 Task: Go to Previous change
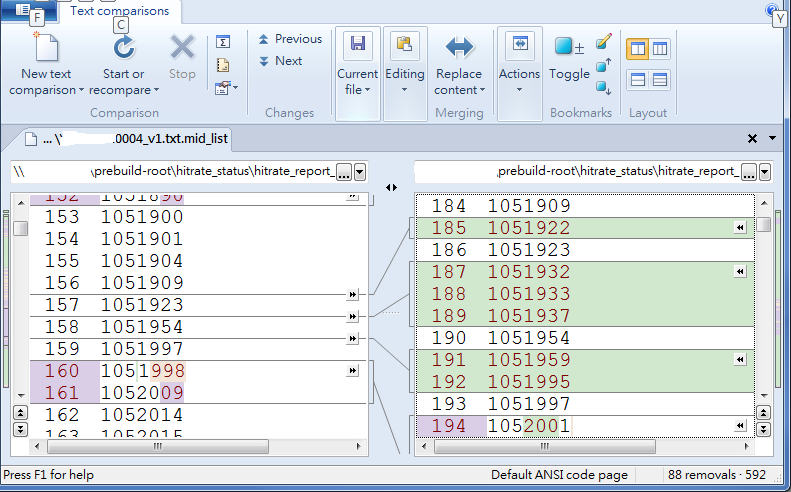click(290, 39)
